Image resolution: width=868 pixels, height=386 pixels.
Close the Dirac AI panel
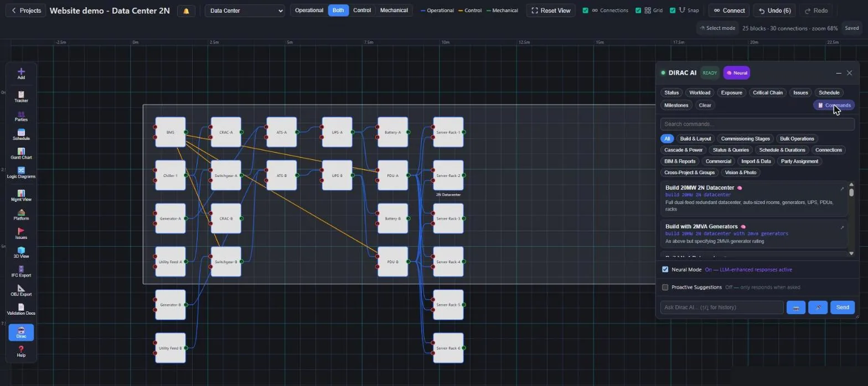tap(849, 73)
